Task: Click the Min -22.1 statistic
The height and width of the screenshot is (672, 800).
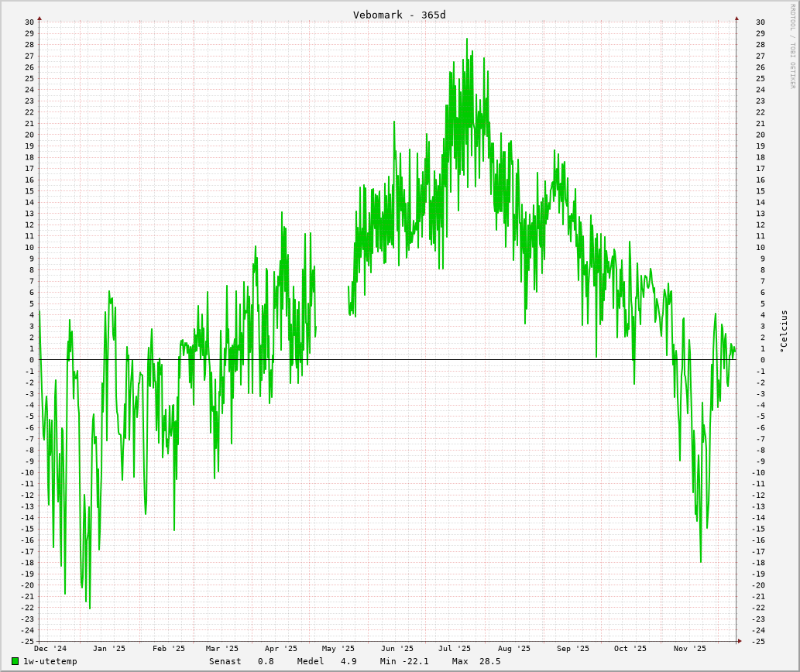Action: [x=404, y=661]
